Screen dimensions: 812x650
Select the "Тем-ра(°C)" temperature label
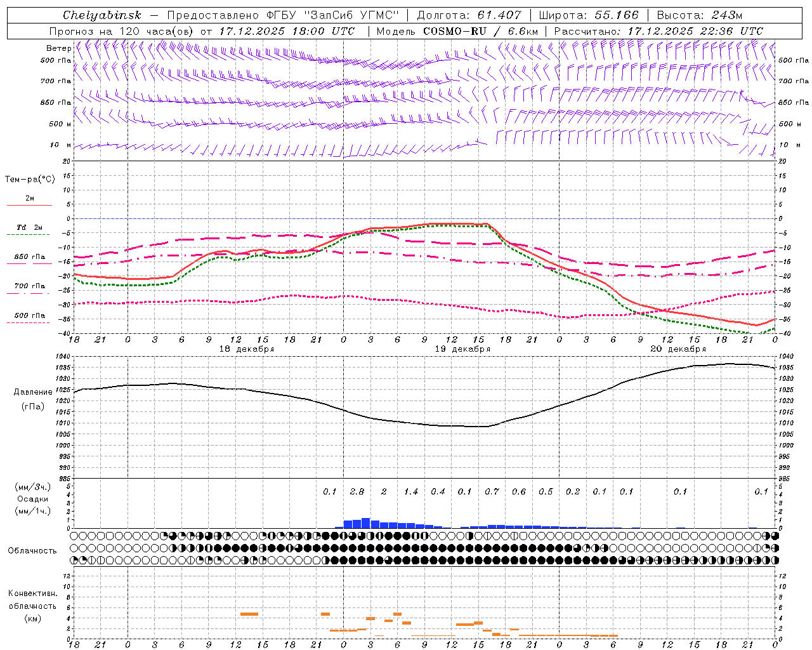30,180
